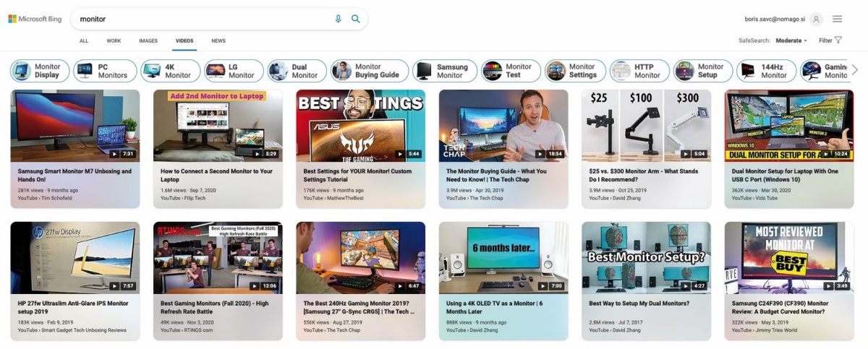Play the $25 $100 $300 monitor arm thumbnail
This screenshot has height=349, width=868.
click(x=647, y=125)
